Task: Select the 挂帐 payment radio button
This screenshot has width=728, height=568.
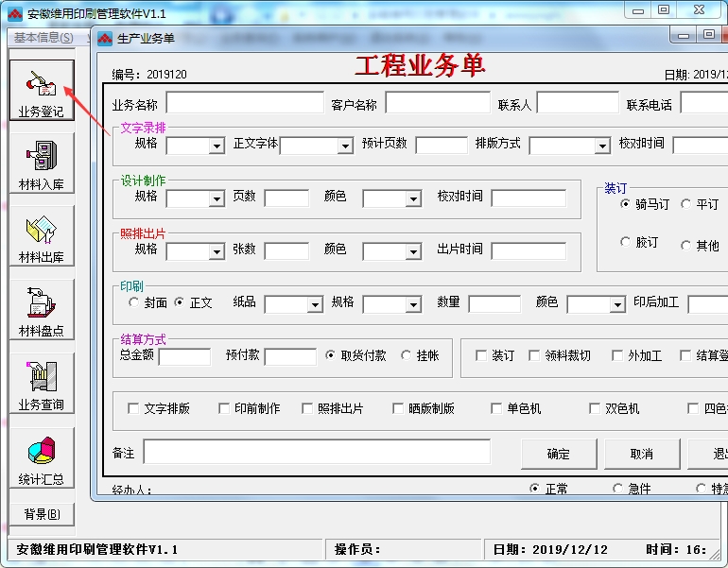Action: (x=407, y=355)
